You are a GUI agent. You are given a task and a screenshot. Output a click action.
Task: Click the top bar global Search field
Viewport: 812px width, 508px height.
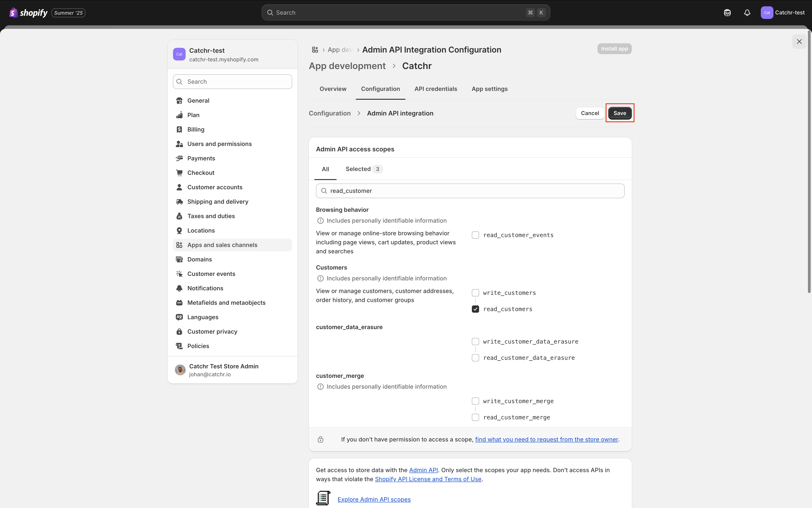[x=406, y=13]
